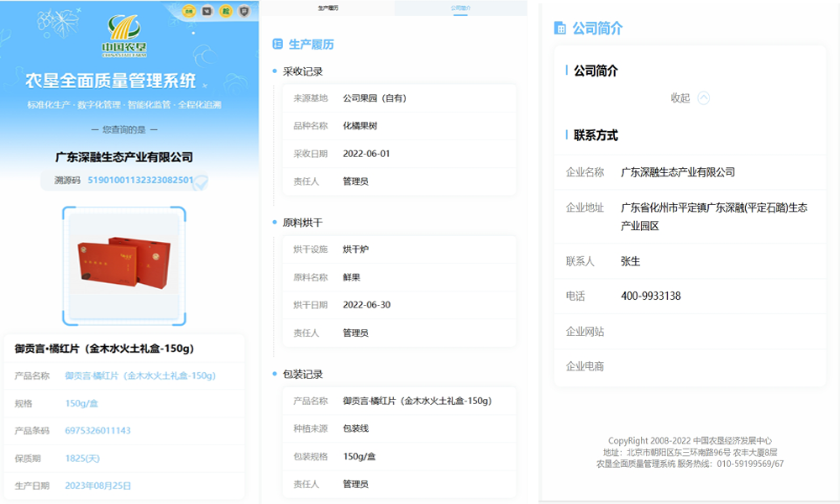Switch to the 公司简介 tab

click(x=460, y=8)
